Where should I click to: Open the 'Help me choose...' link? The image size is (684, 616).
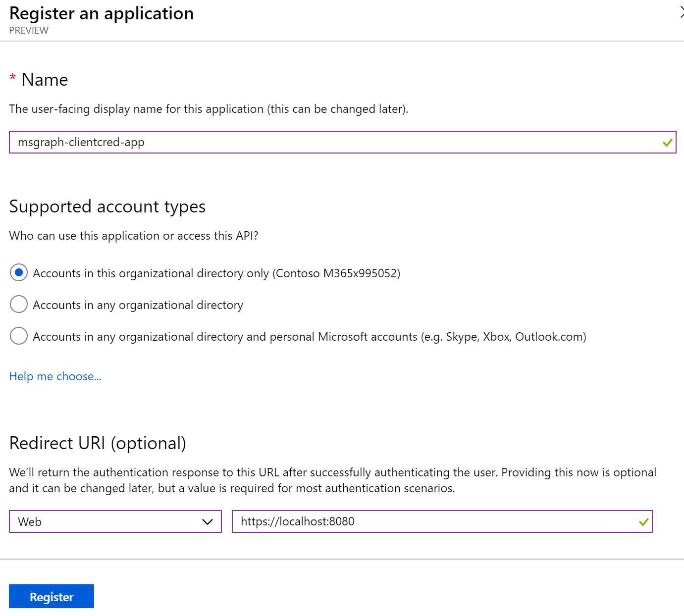[x=55, y=376]
